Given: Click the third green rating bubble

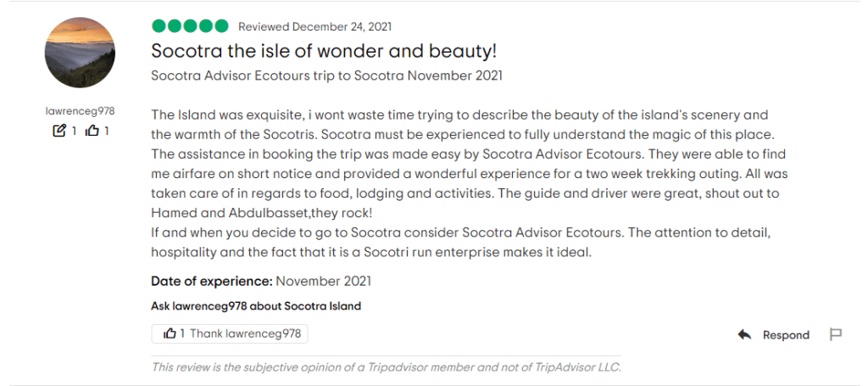Looking at the screenshot, I should 190,26.
